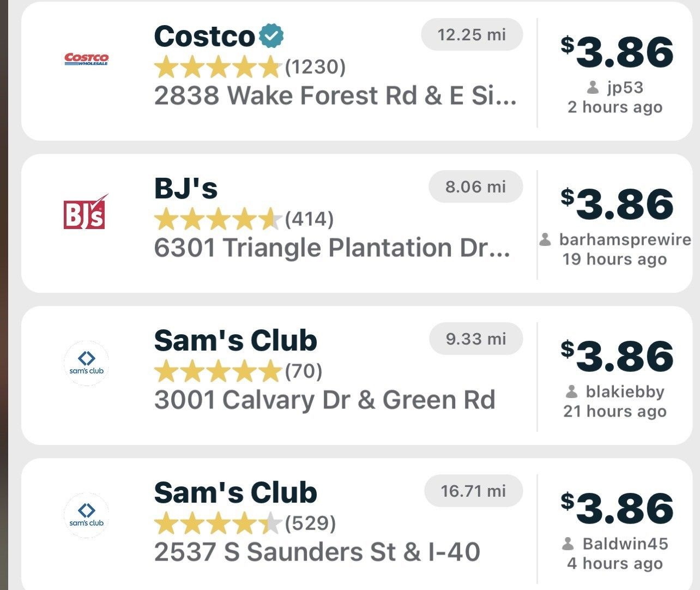Tap the user icon beside jp53
Image resolution: width=700 pixels, height=590 pixels.
[593, 88]
